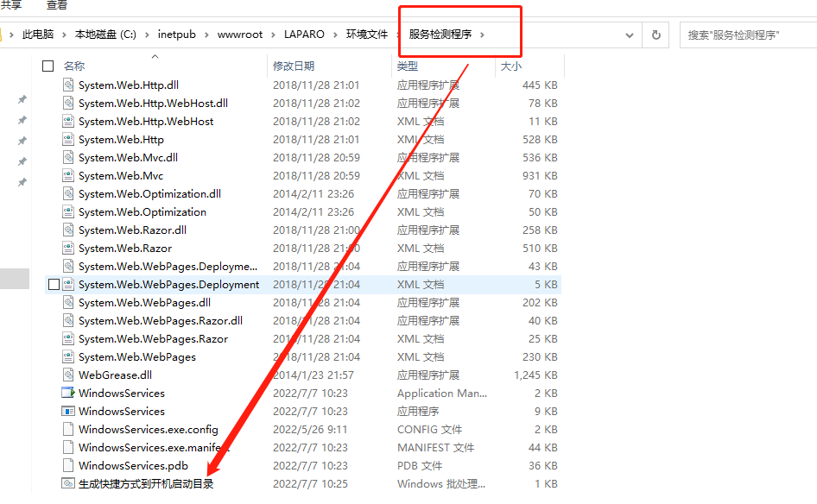The width and height of the screenshot is (817, 504).
Task: Select the System.Web.WebPages.Razor XML file name
Action: (153, 339)
